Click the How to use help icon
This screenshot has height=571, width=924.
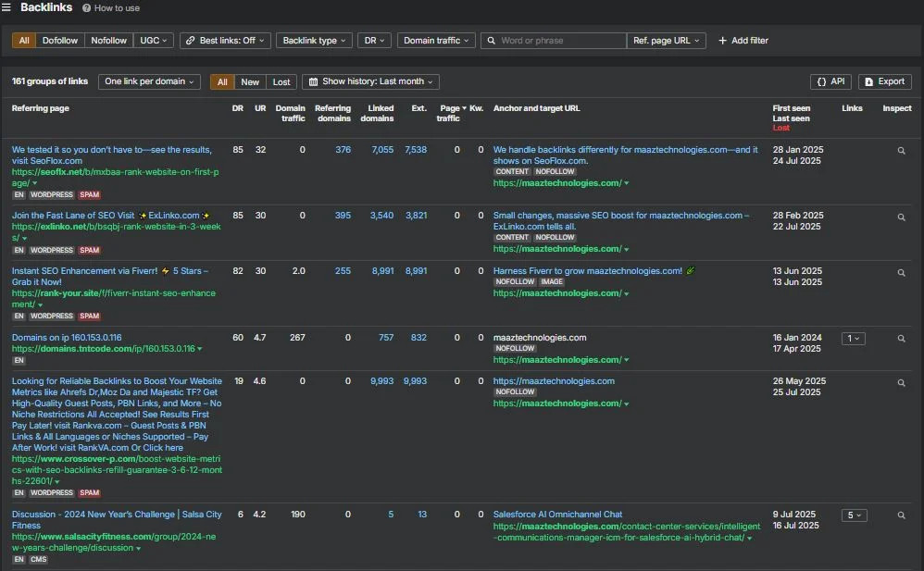tap(86, 8)
